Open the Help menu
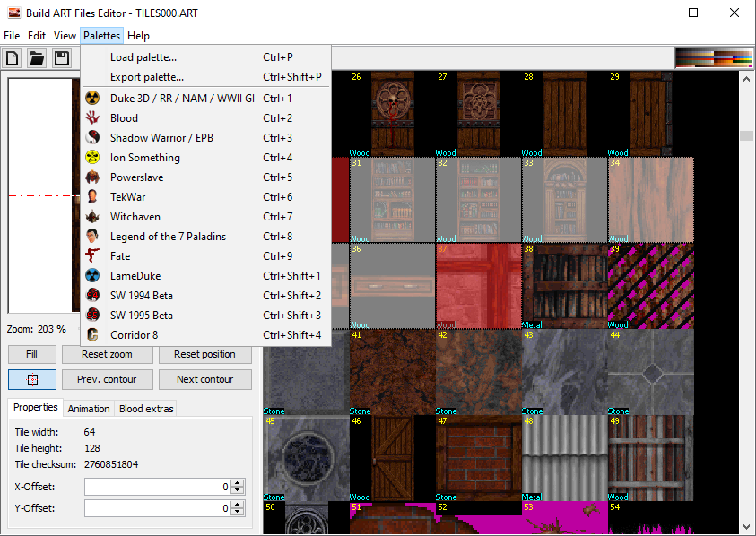This screenshot has width=756, height=536. [138, 36]
